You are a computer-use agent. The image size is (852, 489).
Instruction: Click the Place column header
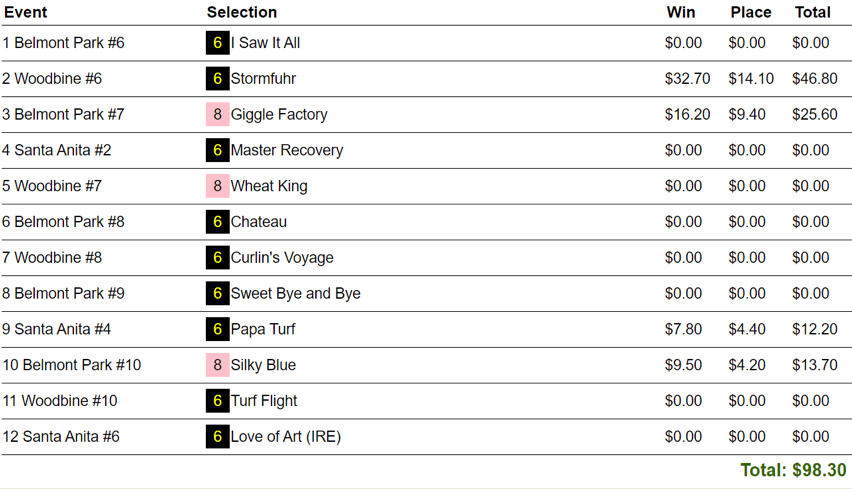pos(750,12)
